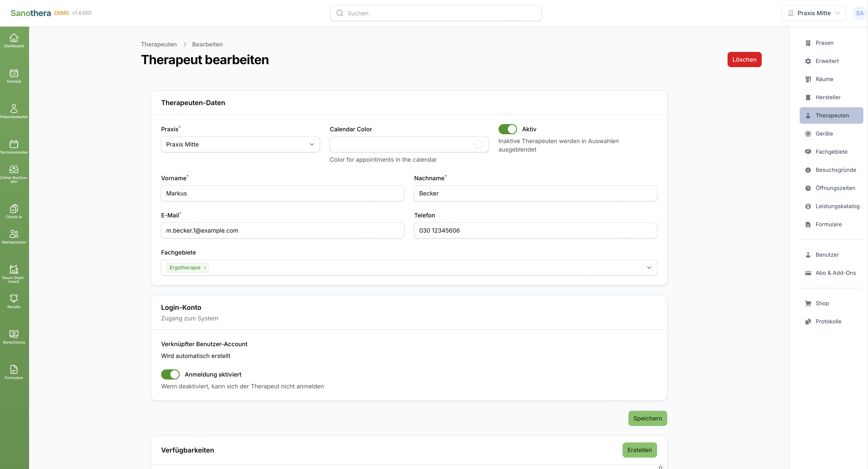The height and width of the screenshot is (469, 868).
Task: Open Formulare document icon in left sidebar
Action: (x=14, y=369)
